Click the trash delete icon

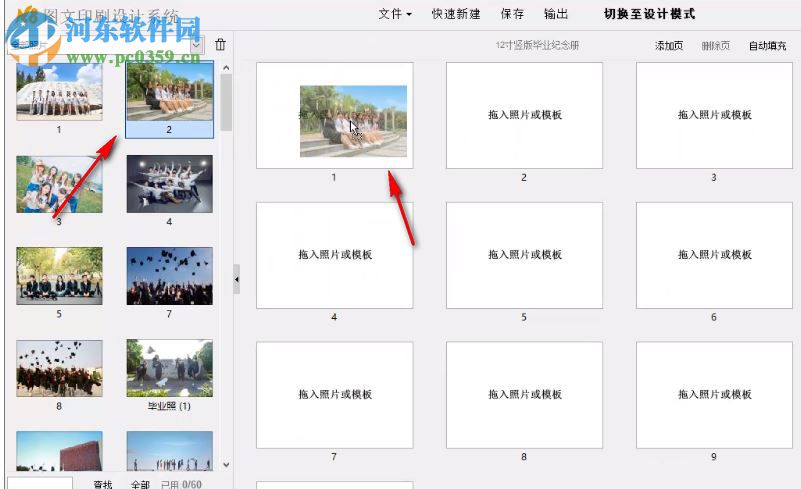[x=220, y=44]
